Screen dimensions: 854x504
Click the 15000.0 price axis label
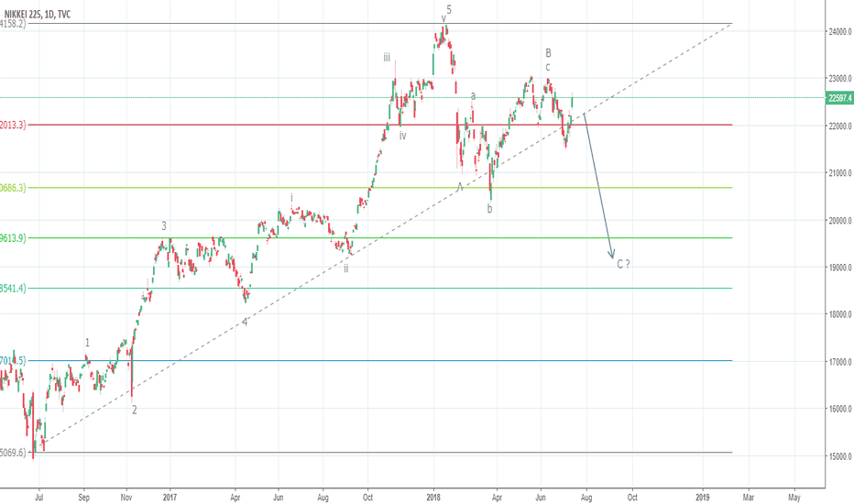[840, 456]
